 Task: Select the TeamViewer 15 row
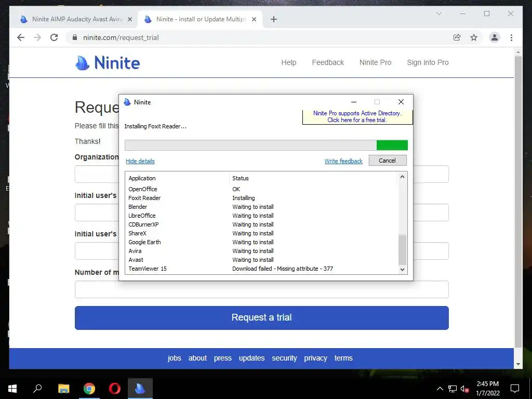click(x=262, y=269)
